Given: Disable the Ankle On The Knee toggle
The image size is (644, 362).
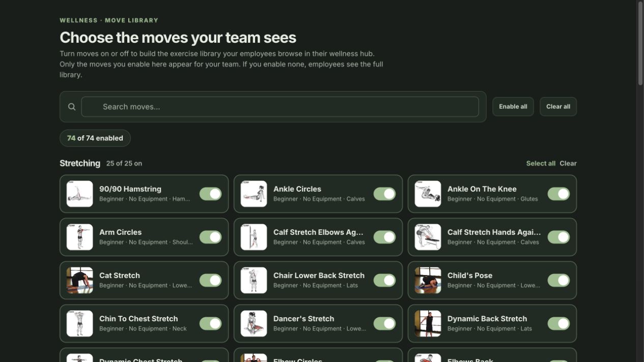Looking at the screenshot, I should (x=558, y=194).
